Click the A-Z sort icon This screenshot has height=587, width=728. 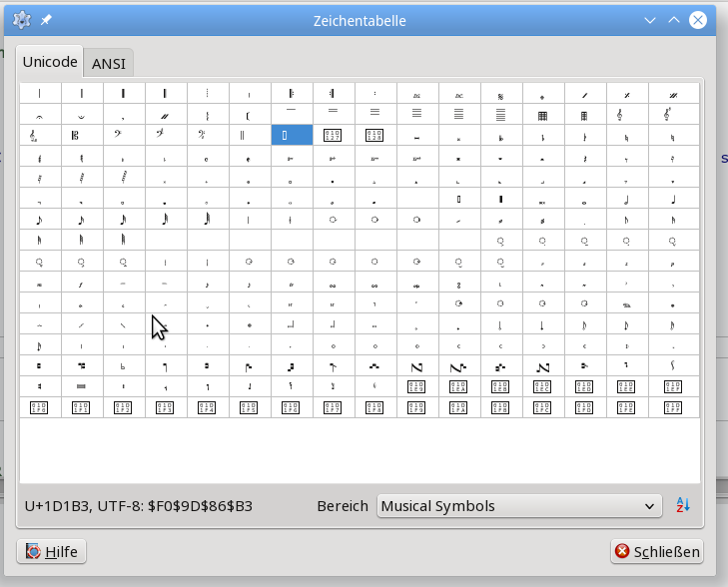click(x=683, y=506)
